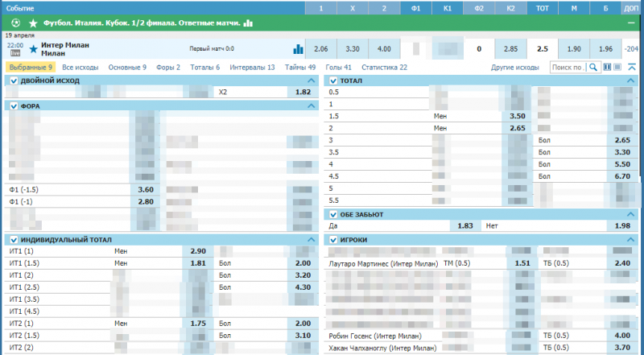Click the star icon in the green league header
The width and height of the screenshot is (644, 355).
point(31,24)
